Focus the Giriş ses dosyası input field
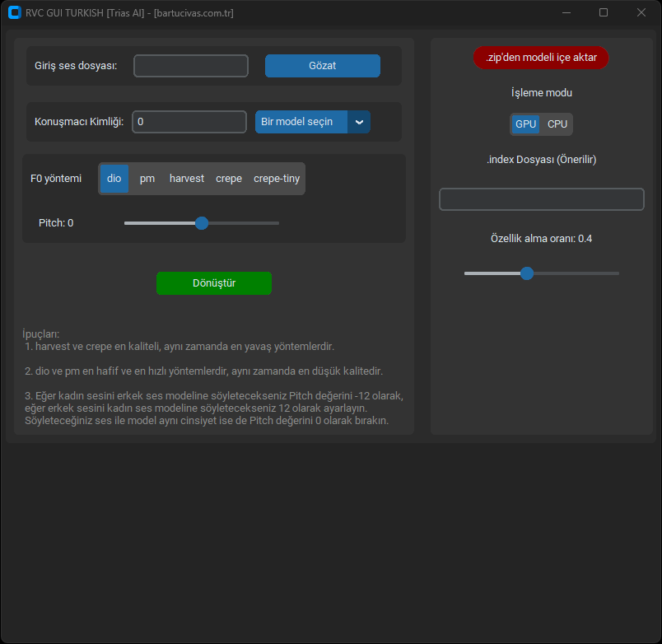Viewport: 662px width, 644px height. [191, 66]
